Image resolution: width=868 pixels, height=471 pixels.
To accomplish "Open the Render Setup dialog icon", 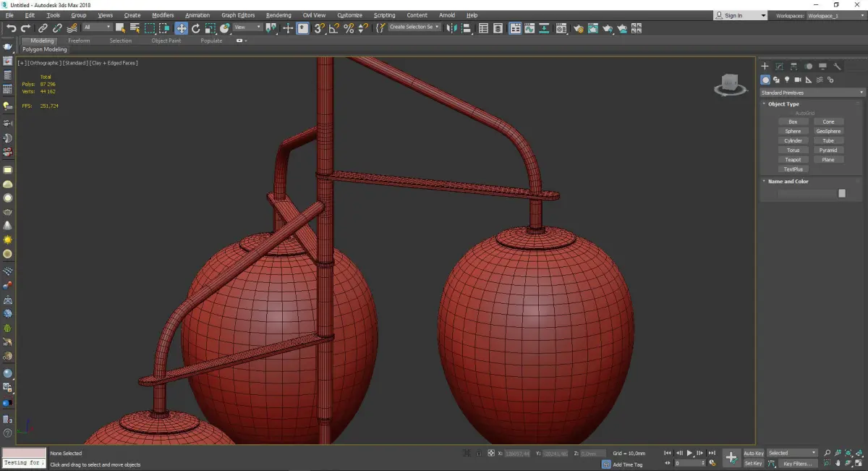I will (x=578, y=28).
